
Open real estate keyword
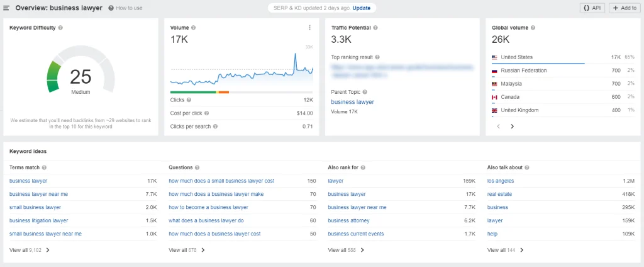(x=499, y=194)
